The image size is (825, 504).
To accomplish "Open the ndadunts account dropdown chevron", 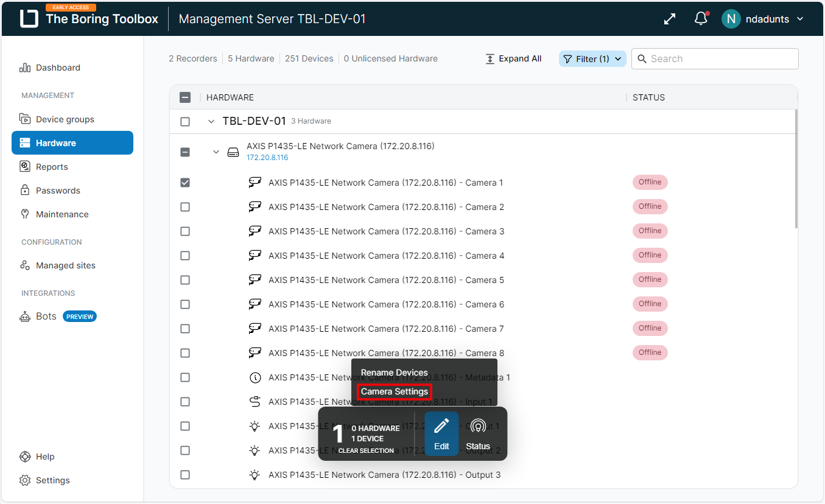I will click(800, 19).
